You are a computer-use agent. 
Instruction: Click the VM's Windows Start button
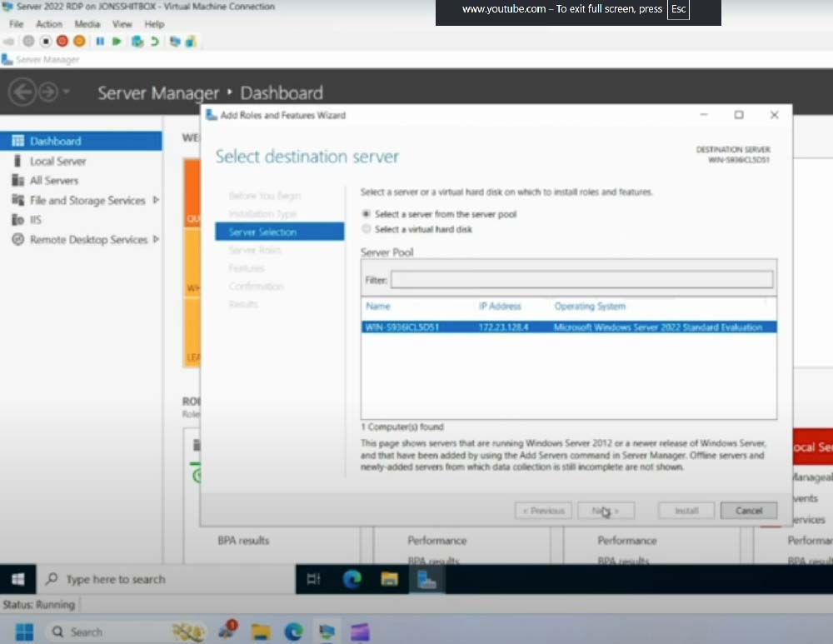coord(18,580)
